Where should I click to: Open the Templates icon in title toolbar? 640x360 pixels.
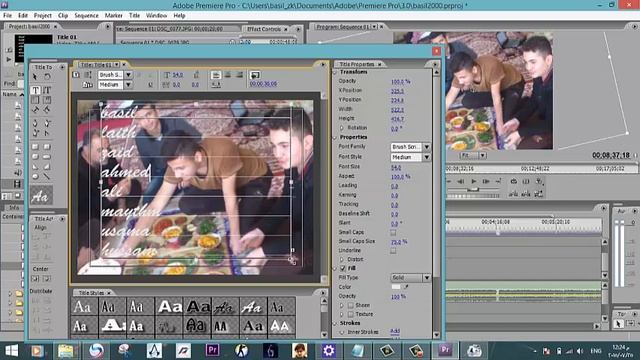pos(87,84)
